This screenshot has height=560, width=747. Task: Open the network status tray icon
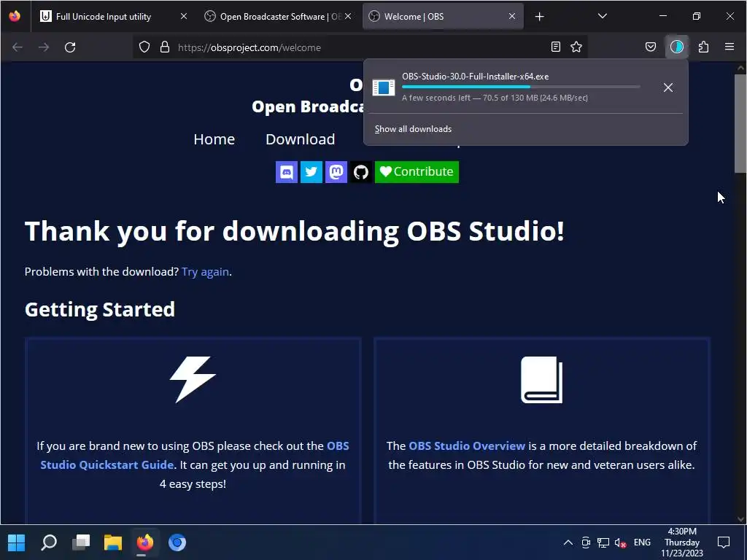point(603,542)
